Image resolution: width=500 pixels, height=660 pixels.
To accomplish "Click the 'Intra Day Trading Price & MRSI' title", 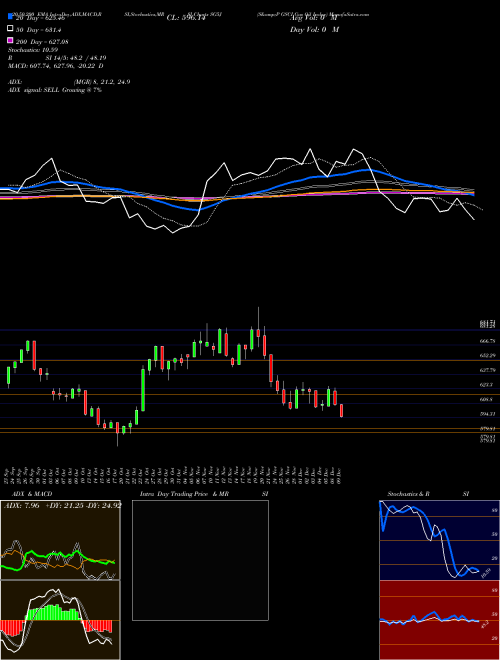I will pos(204,494).
